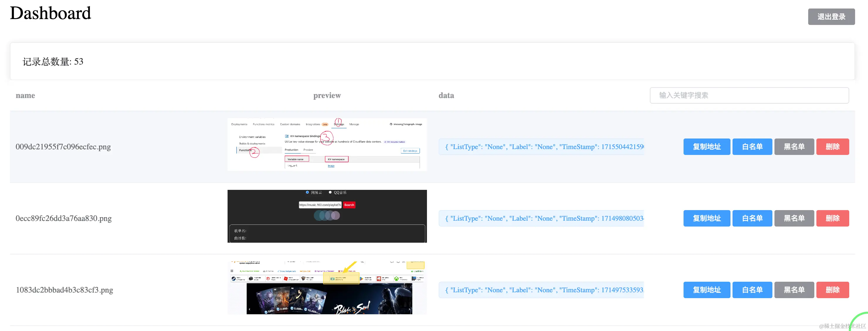Copy address for 1083dc2bbbad4b3c83cf3.png
The height and width of the screenshot is (331, 868).
click(707, 290)
